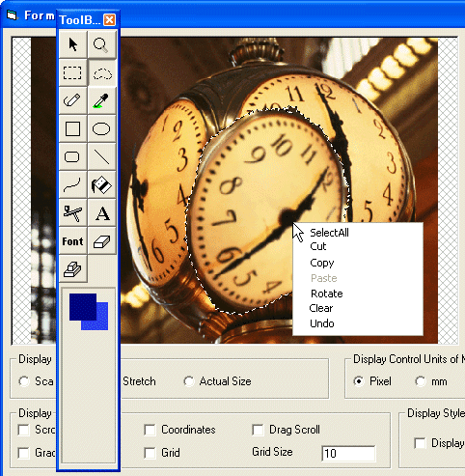Open the Font settings tool
Viewport: 465px width, 476px height.
(x=73, y=241)
